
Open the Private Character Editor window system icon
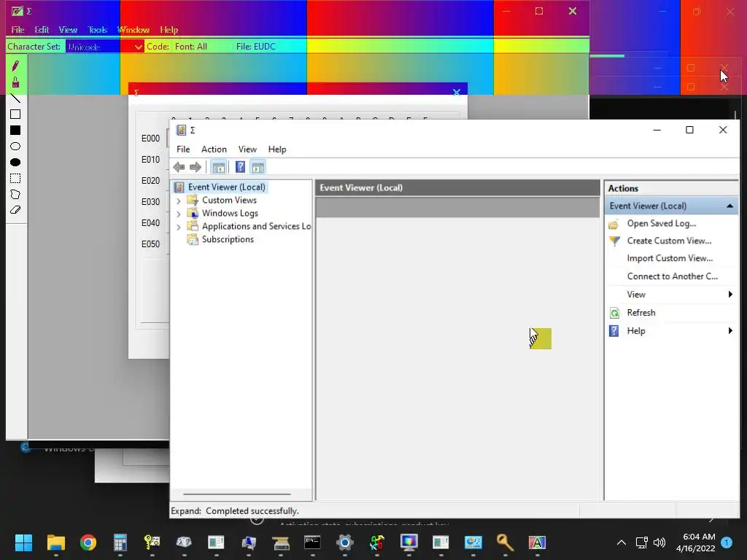pyautogui.click(x=18, y=11)
